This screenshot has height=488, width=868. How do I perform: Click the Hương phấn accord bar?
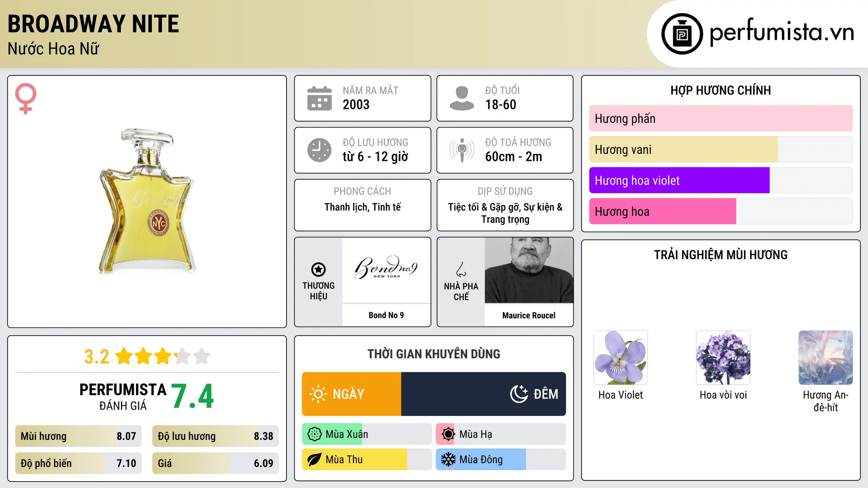pos(721,119)
